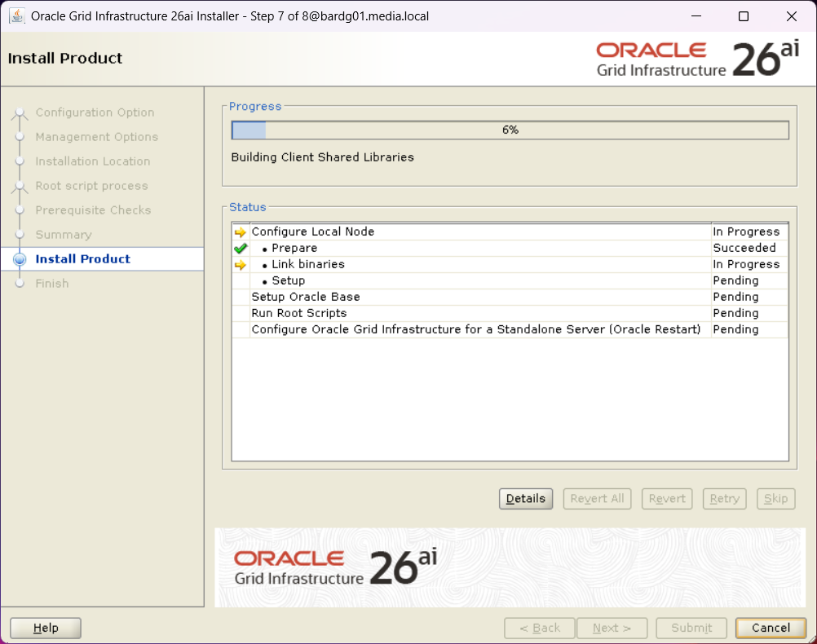Select Installation Location step in sidebar
Viewport: 817px width, 644px height.
point(93,161)
